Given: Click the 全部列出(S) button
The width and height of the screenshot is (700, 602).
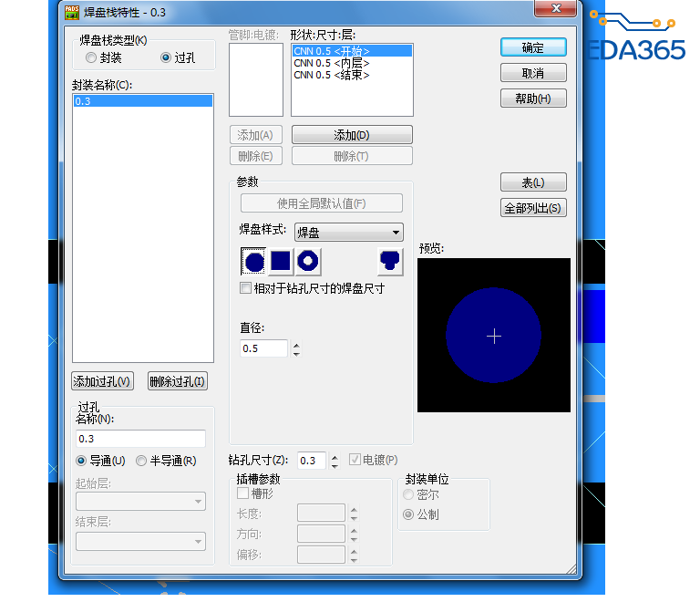Looking at the screenshot, I should point(533,208).
